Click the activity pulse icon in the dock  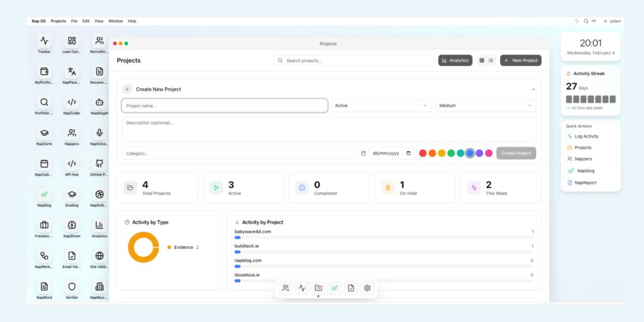click(302, 288)
